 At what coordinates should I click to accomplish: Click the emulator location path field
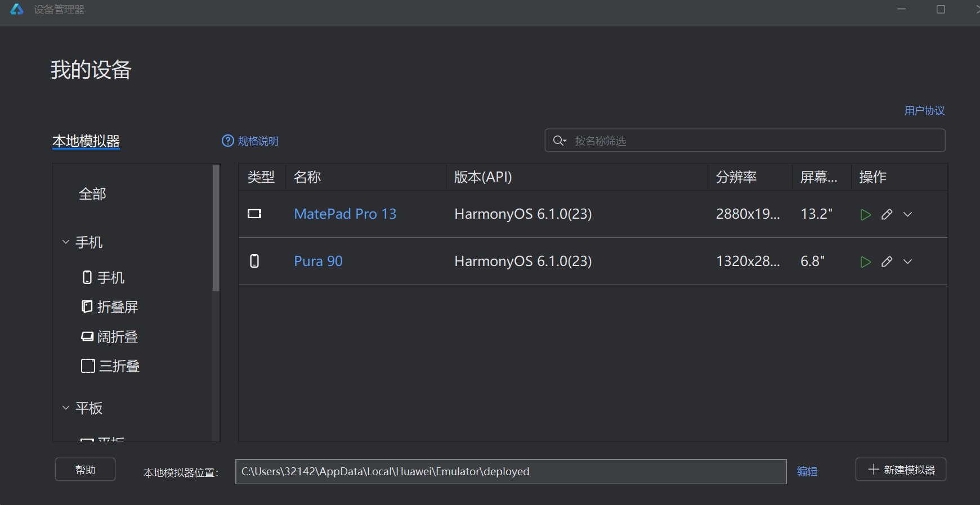coord(511,471)
